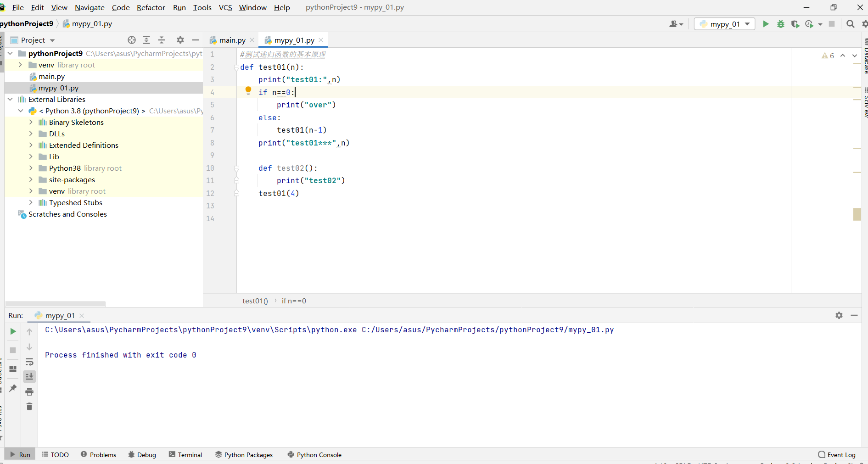The height and width of the screenshot is (464, 868).
Task: Open the Python Console tool window
Action: point(314,455)
